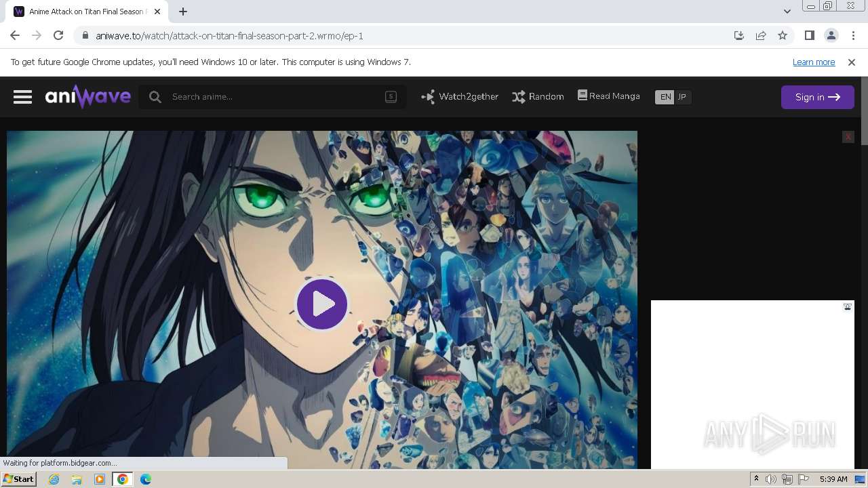Open a Random anime
The width and height of the screenshot is (868, 488).
tap(538, 97)
